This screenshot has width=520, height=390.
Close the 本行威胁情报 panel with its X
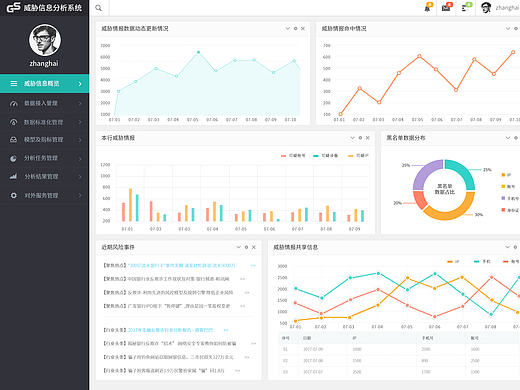click(x=368, y=138)
